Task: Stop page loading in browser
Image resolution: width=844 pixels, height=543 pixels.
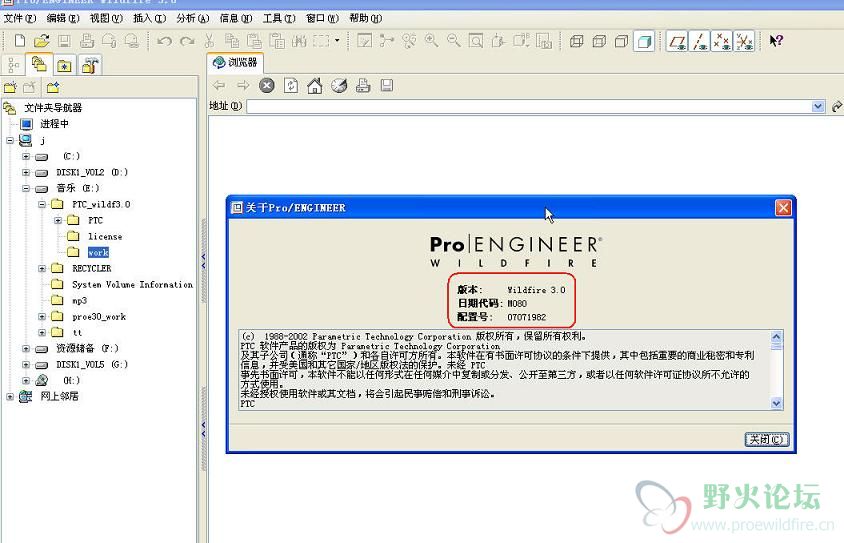Action: point(266,85)
